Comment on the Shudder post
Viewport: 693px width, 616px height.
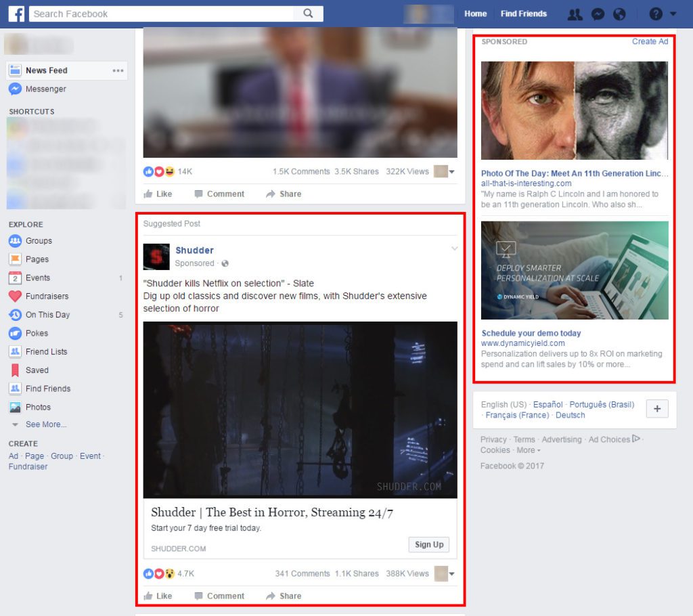point(219,596)
